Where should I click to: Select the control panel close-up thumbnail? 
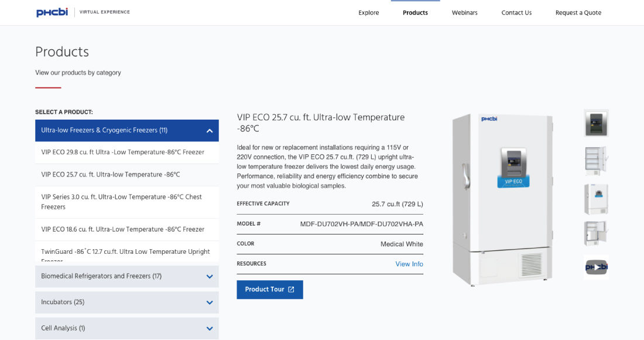tap(596, 123)
